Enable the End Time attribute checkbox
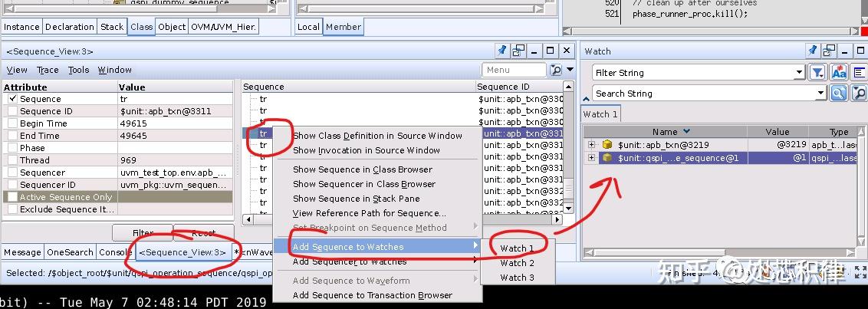This screenshot has height=309, width=868. click(13, 136)
